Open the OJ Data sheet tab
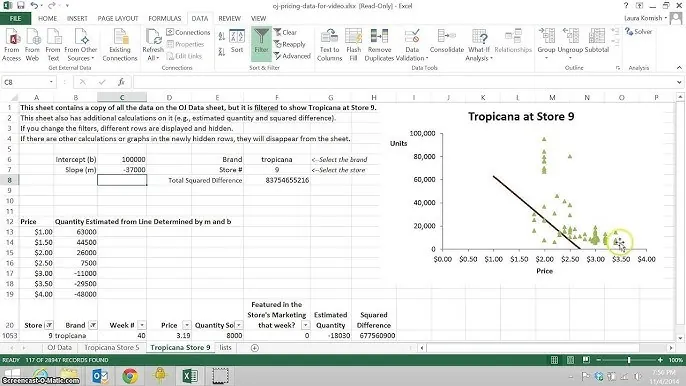Viewport: 686px width, 386px height. (60, 347)
